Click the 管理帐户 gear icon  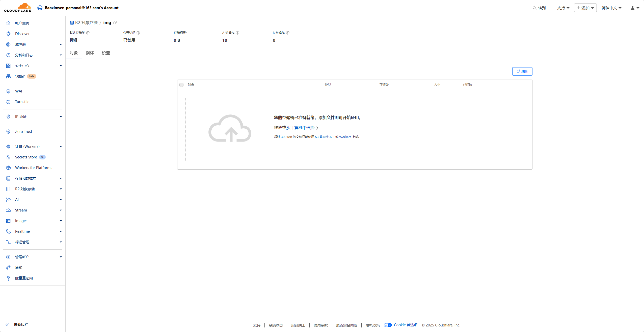pos(8,257)
